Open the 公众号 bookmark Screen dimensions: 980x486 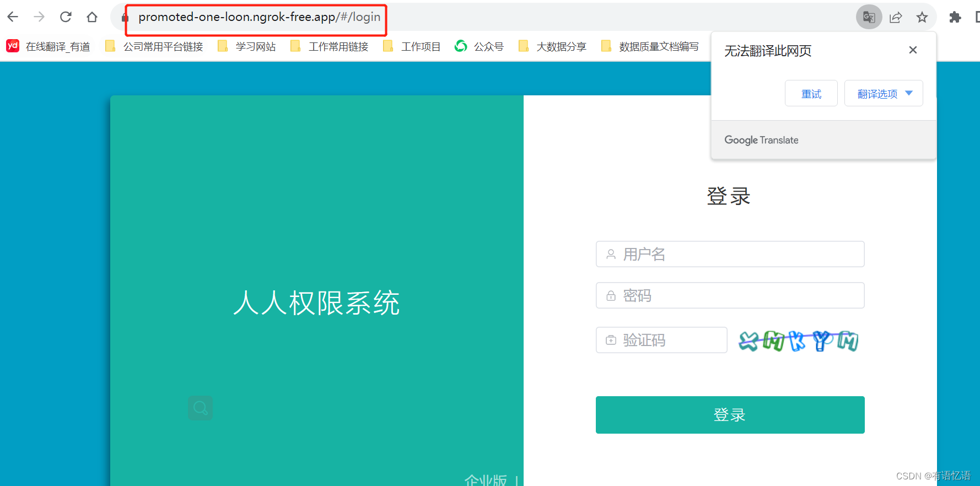pos(480,46)
